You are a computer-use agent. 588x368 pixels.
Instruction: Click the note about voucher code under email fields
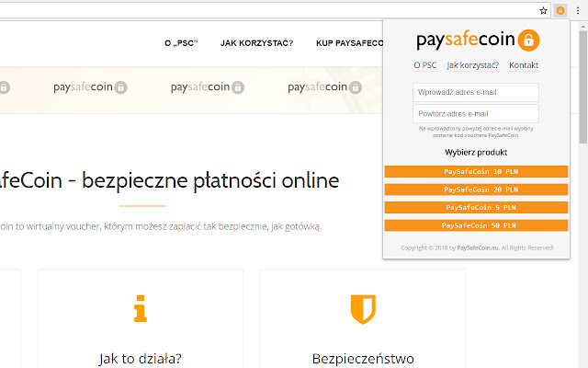coord(476,132)
